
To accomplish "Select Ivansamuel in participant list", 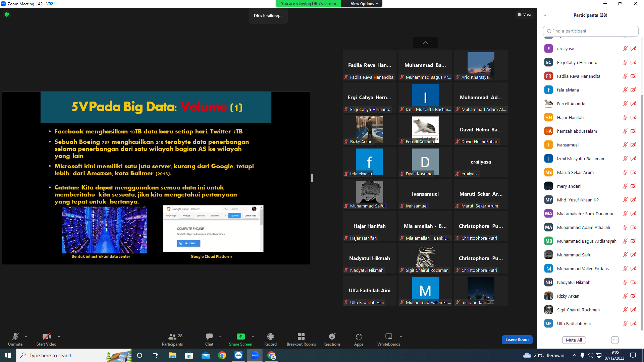I will click(x=590, y=145).
